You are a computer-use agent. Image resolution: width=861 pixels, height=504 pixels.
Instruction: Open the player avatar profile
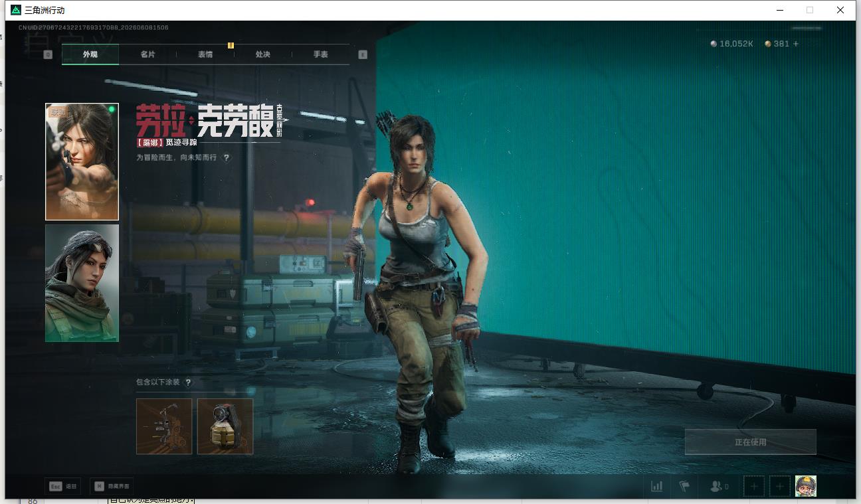point(806,487)
